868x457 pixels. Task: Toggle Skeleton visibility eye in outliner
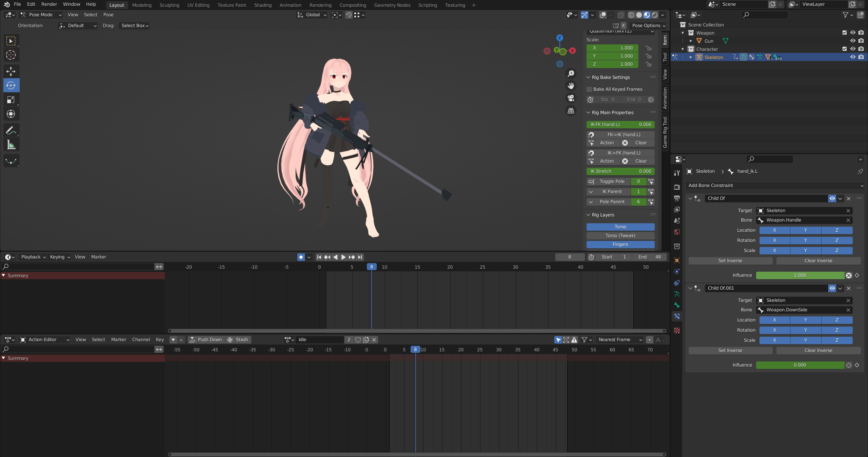[853, 57]
